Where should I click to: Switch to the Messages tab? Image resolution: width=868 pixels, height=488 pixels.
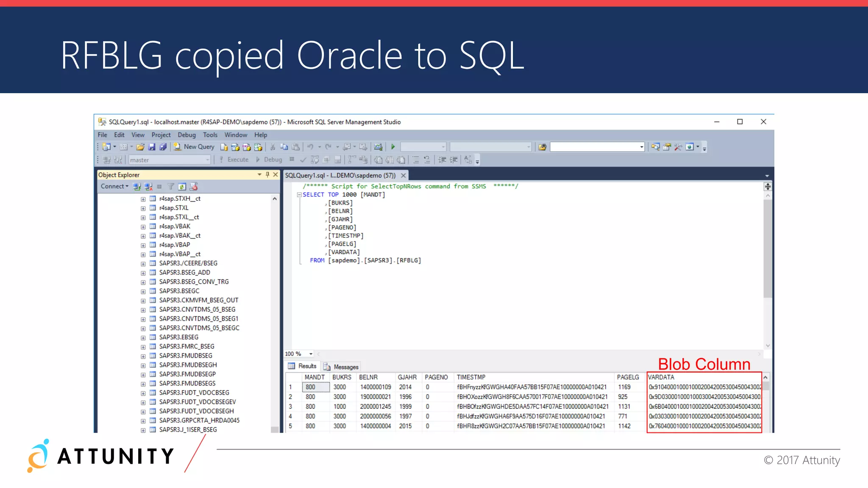tap(341, 367)
